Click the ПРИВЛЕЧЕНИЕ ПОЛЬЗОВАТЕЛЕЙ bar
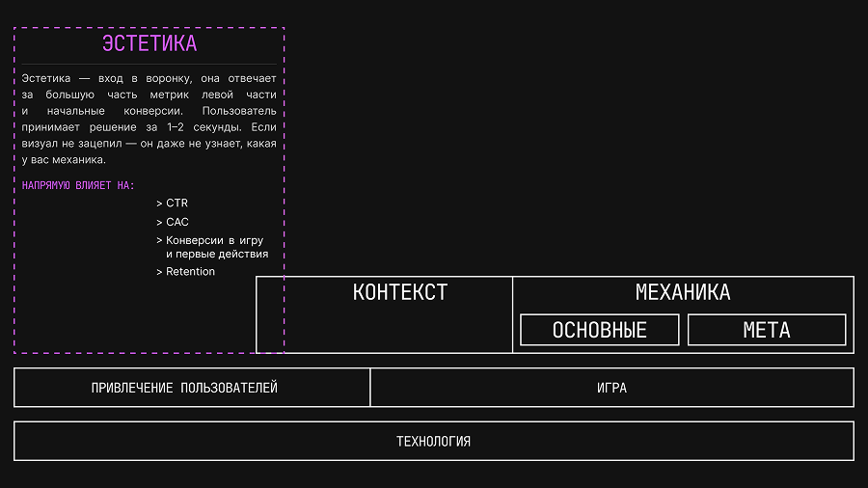Screen dimensions: 868x488 point(192,388)
